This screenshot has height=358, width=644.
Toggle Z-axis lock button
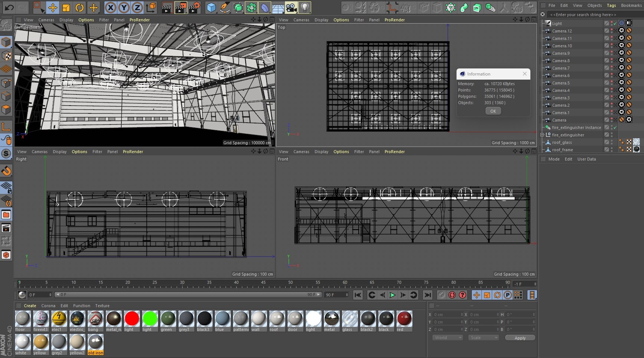[x=137, y=7]
